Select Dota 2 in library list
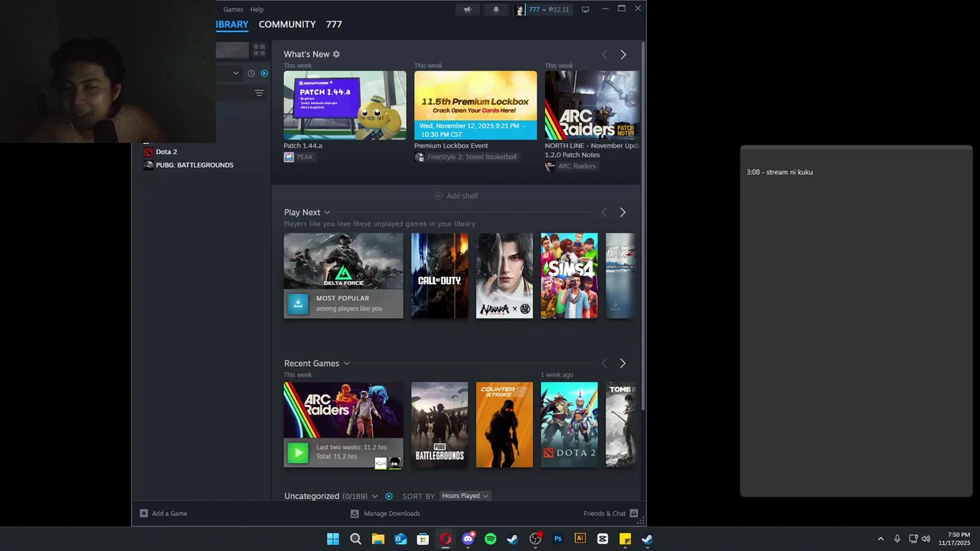Screen dimensions: 980x551 tap(166, 152)
